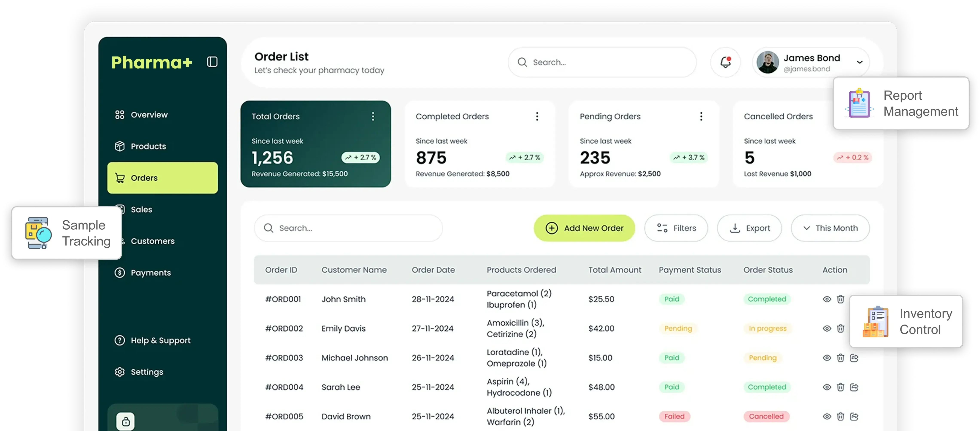
Task: Open the Total Orders card options menu
Action: [373, 117]
